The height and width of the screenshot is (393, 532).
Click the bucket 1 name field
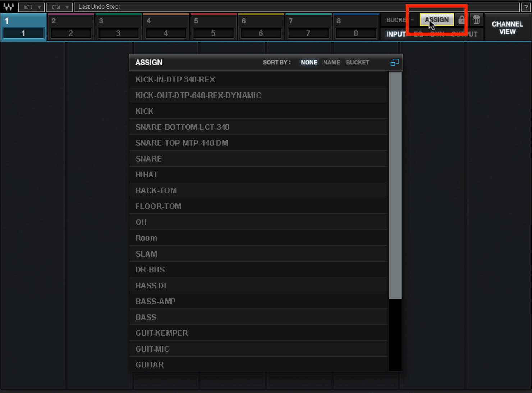(23, 33)
